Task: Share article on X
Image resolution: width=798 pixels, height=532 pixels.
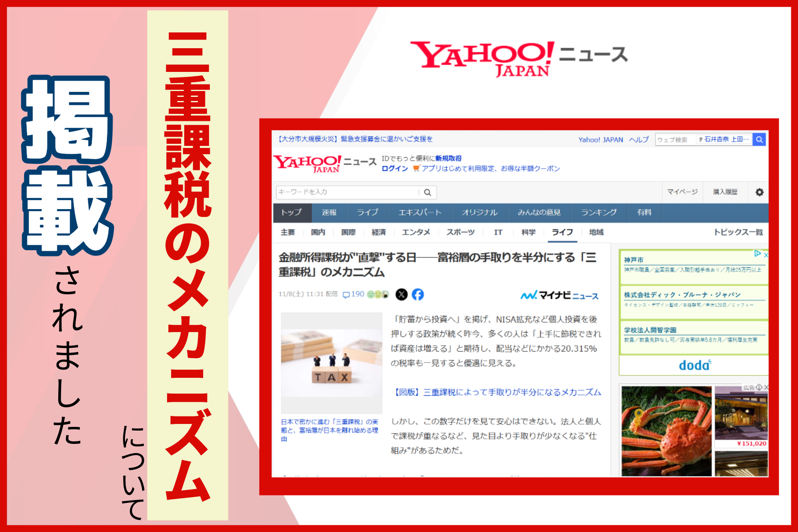Action: [x=401, y=295]
